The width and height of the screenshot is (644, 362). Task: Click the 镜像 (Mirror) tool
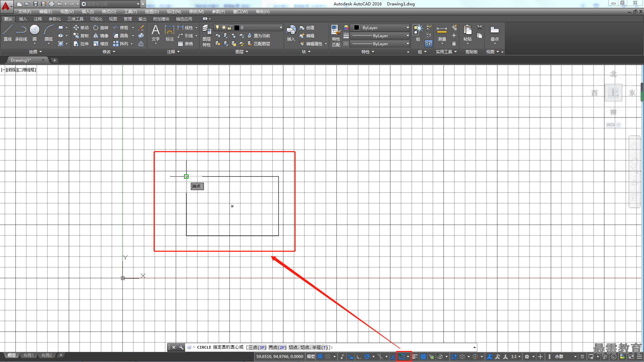pyautogui.click(x=101, y=36)
